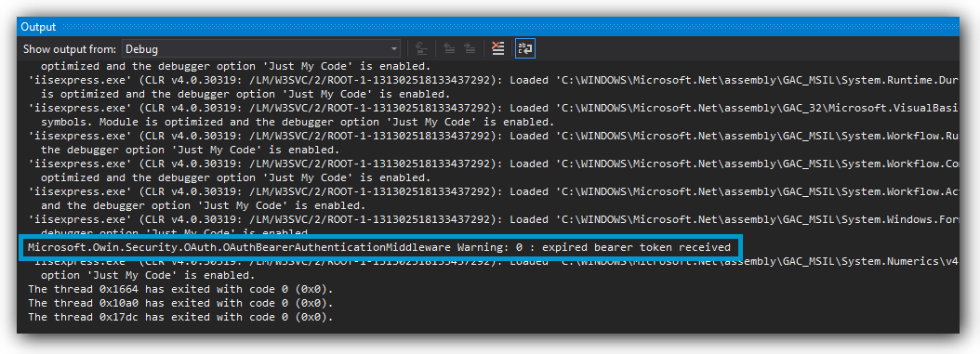The width and height of the screenshot is (980, 354).
Task: Click the line loading System.Numerics assembly
Action: (494, 261)
